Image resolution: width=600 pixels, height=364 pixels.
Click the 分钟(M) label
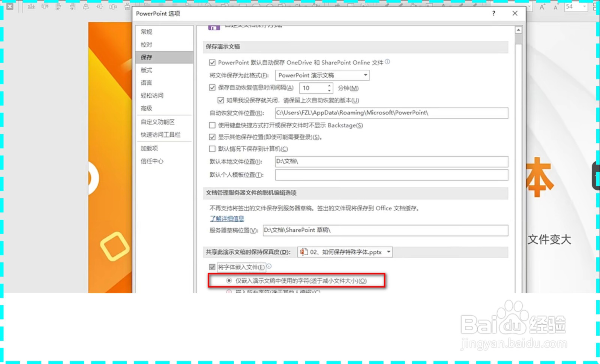(x=348, y=88)
